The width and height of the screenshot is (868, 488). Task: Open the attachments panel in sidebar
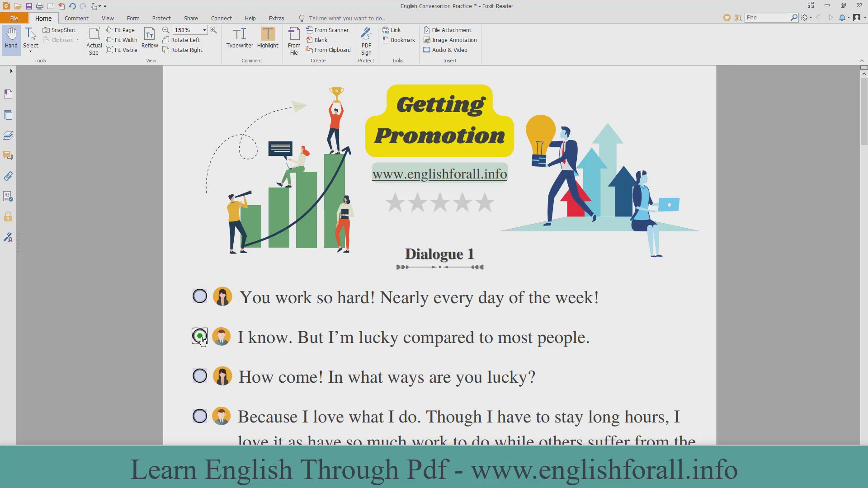pos(8,176)
